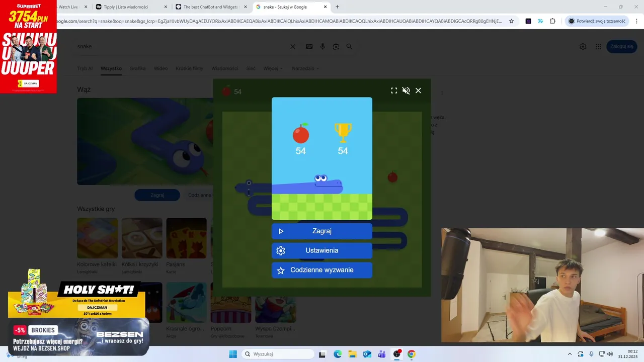Click the Zagraj button under the snake image
The height and width of the screenshot is (362, 644).
tap(157, 195)
